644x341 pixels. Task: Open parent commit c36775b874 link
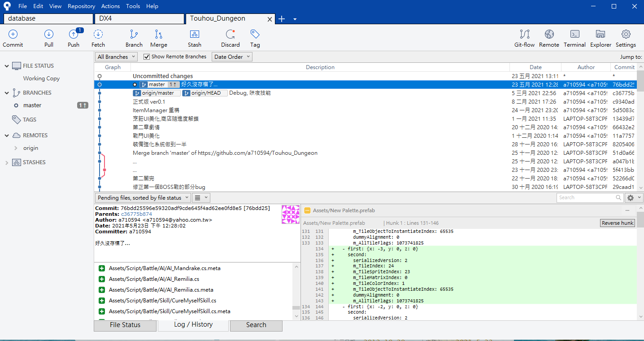136,214
